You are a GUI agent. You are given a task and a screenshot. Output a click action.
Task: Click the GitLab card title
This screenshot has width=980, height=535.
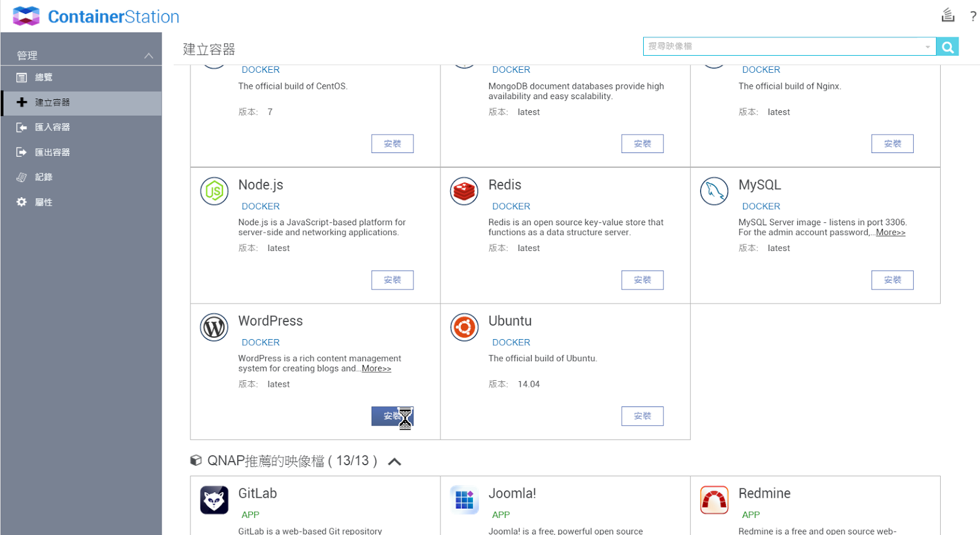[x=257, y=493]
